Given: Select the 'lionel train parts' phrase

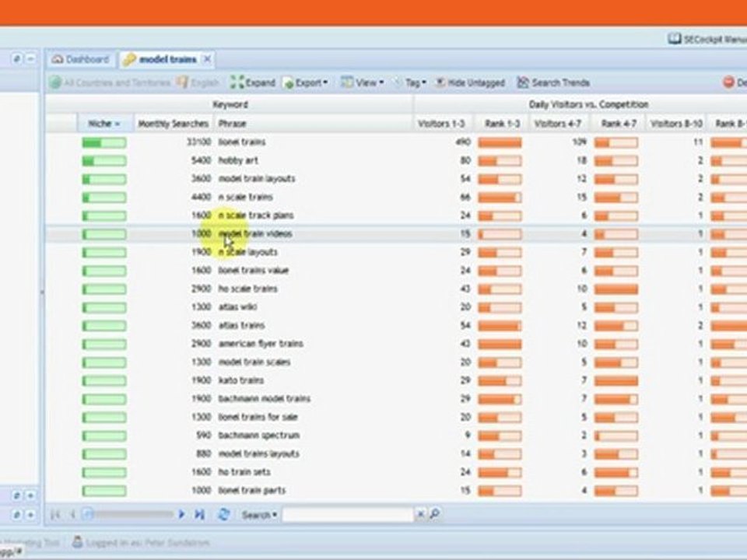Looking at the screenshot, I should pyautogui.click(x=252, y=491).
